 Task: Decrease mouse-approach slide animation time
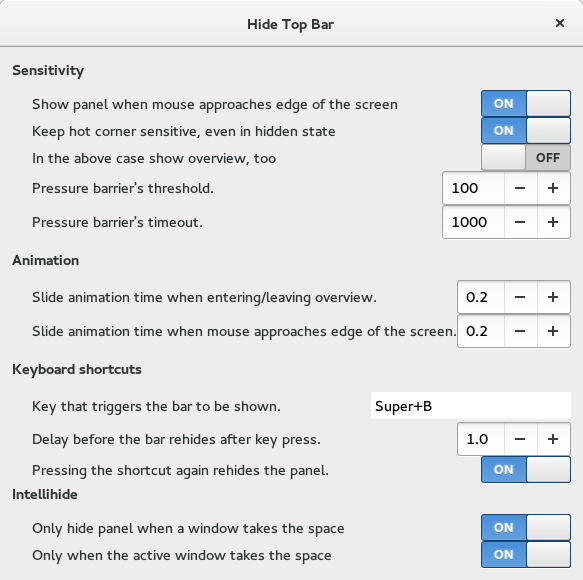(x=521, y=331)
